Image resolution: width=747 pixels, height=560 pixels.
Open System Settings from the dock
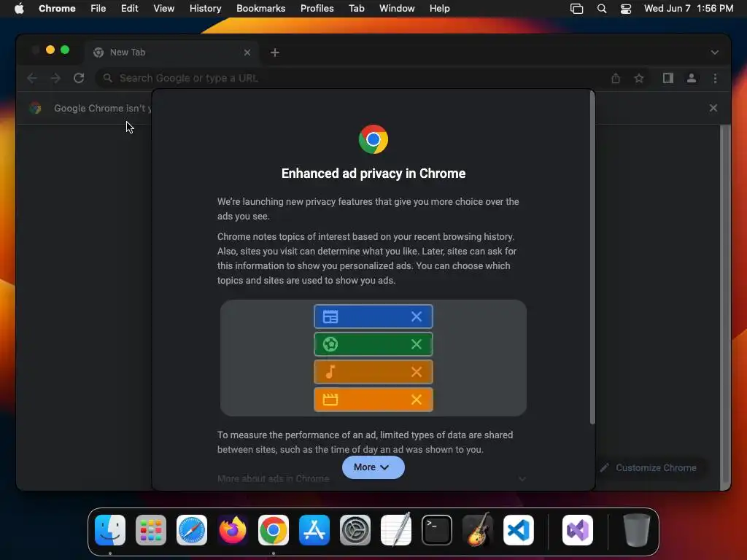point(355,530)
